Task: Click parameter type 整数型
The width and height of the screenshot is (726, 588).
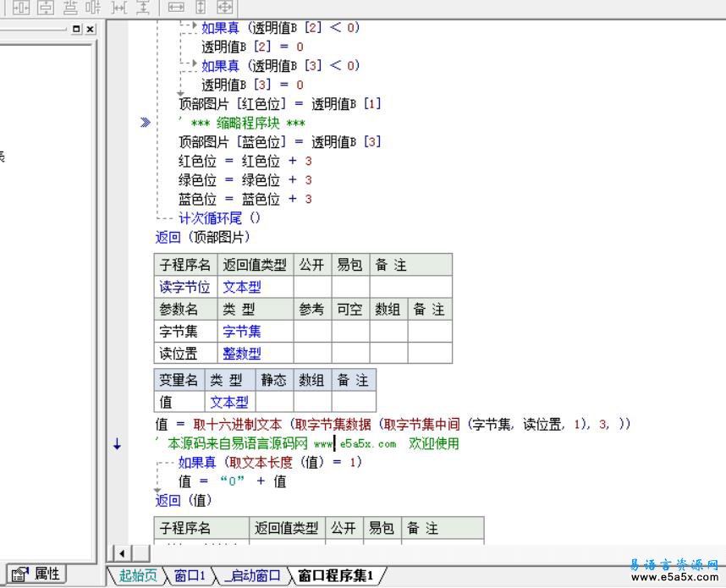Action: point(242,354)
